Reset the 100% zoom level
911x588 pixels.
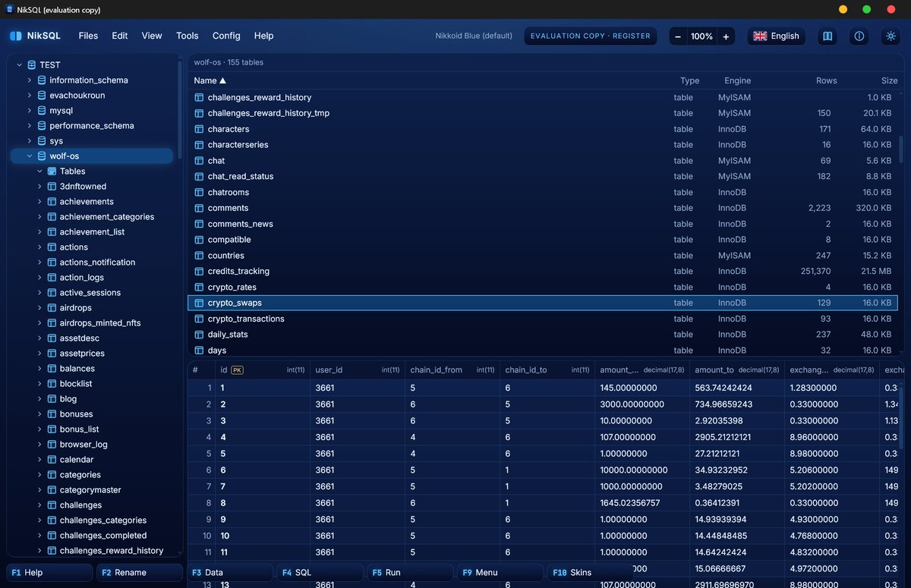click(701, 36)
